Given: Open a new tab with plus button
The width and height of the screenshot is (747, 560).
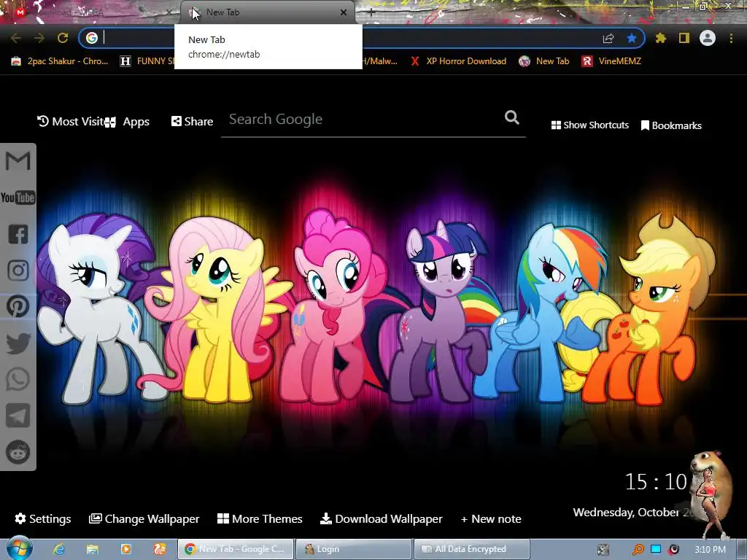Looking at the screenshot, I should [371, 12].
